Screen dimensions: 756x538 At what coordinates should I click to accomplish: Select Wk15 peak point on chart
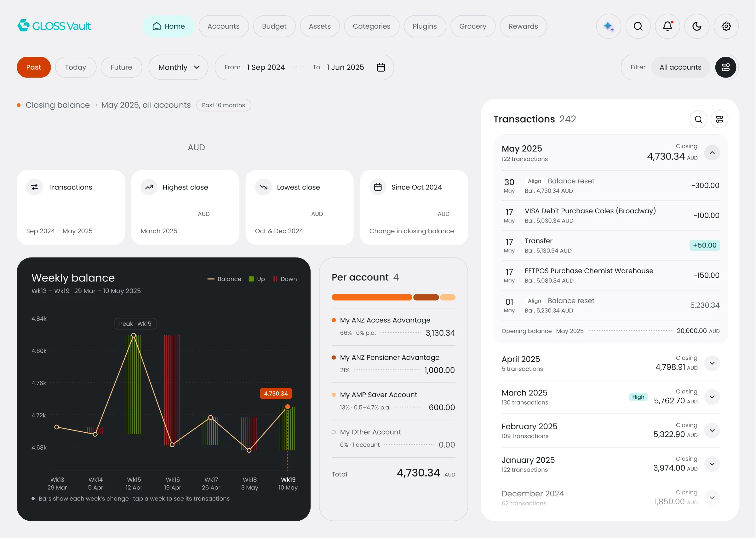pyautogui.click(x=134, y=335)
